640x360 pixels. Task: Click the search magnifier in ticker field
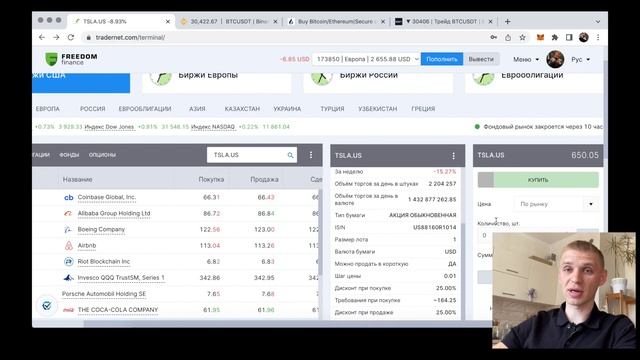290,155
